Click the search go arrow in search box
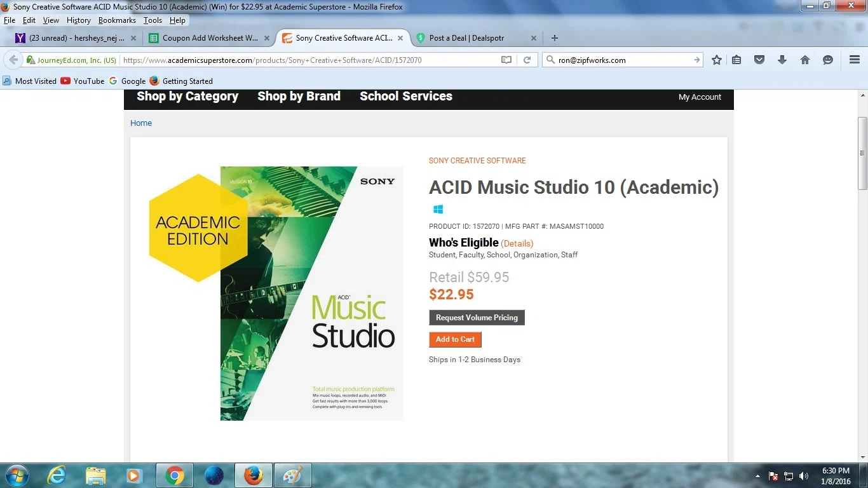868x488 pixels. (697, 60)
